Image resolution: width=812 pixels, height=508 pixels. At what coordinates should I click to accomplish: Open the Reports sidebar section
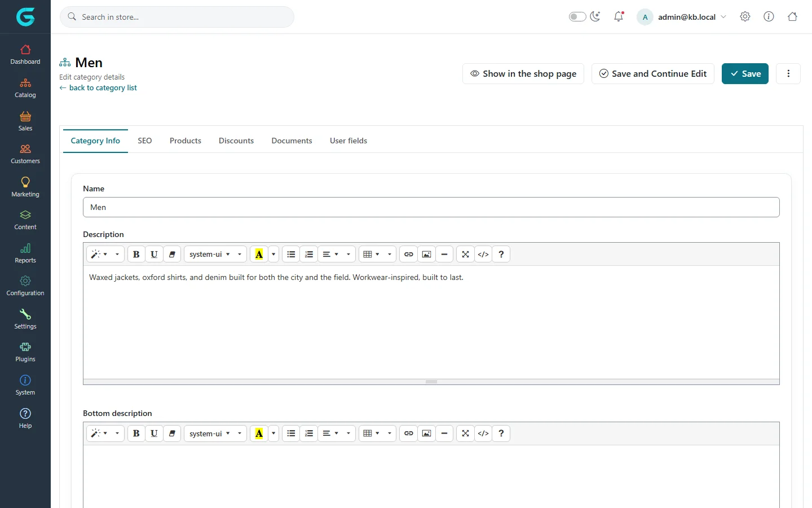point(25,253)
